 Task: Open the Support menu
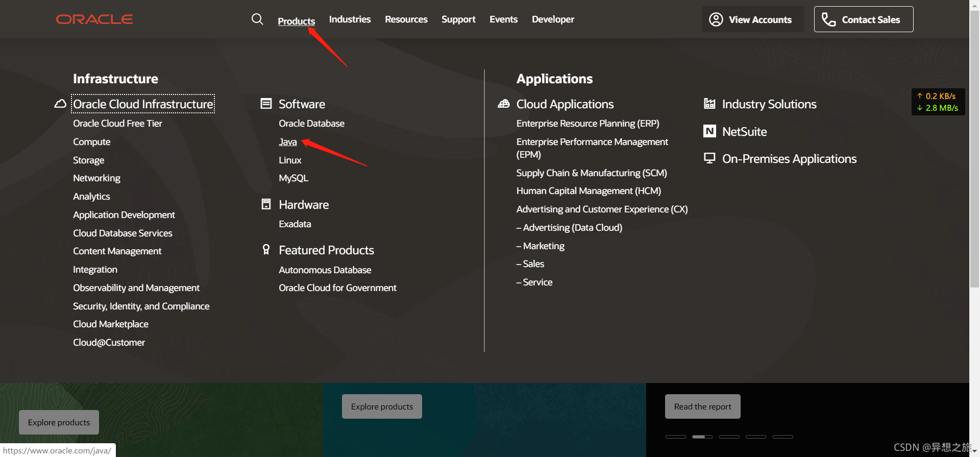click(458, 19)
